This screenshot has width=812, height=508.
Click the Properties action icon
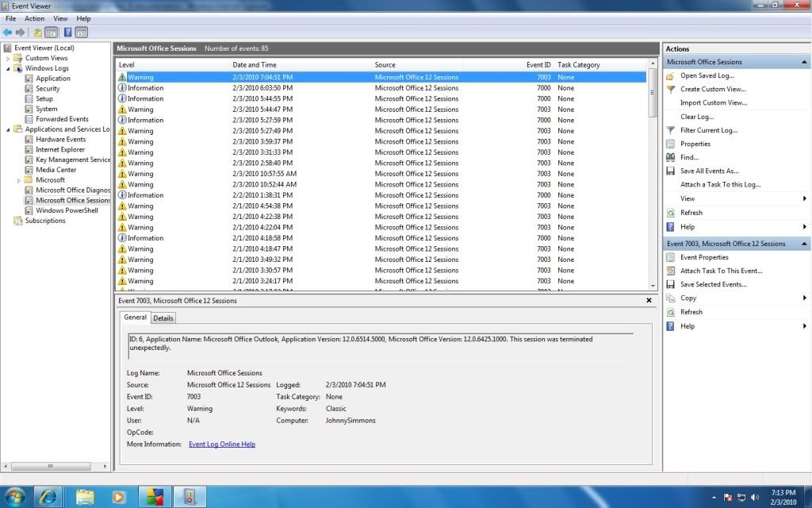[x=671, y=144]
